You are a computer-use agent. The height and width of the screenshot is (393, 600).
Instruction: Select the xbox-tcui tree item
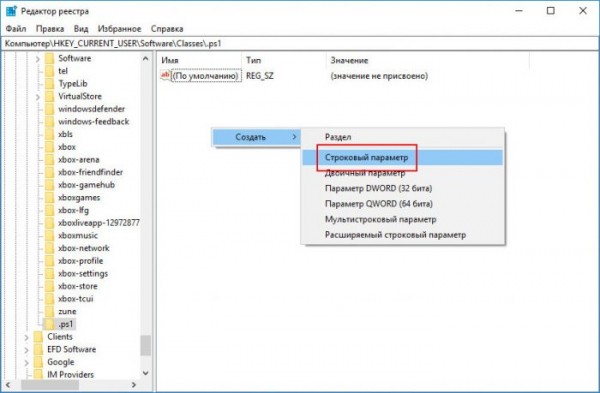pyautogui.click(x=75, y=298)
